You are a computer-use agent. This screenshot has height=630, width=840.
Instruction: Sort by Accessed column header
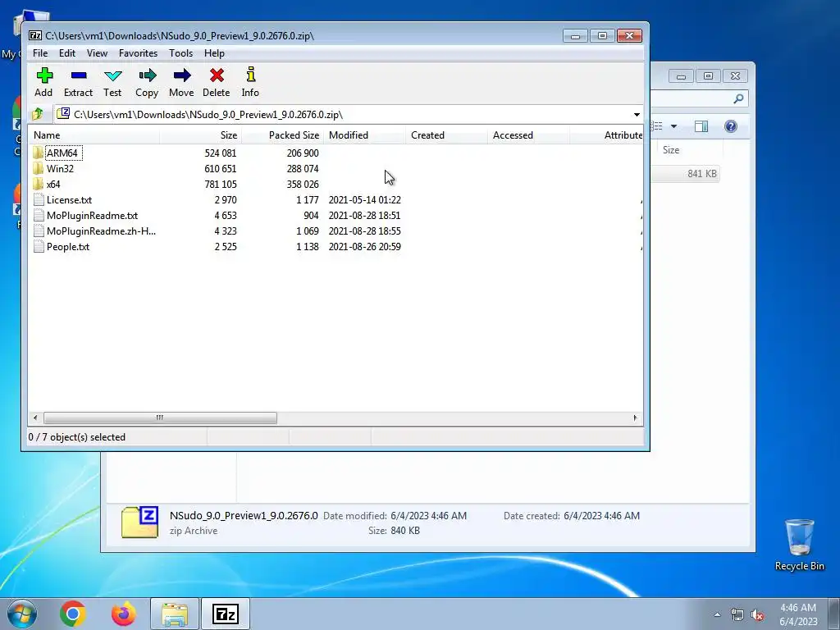tap(528, 135)
